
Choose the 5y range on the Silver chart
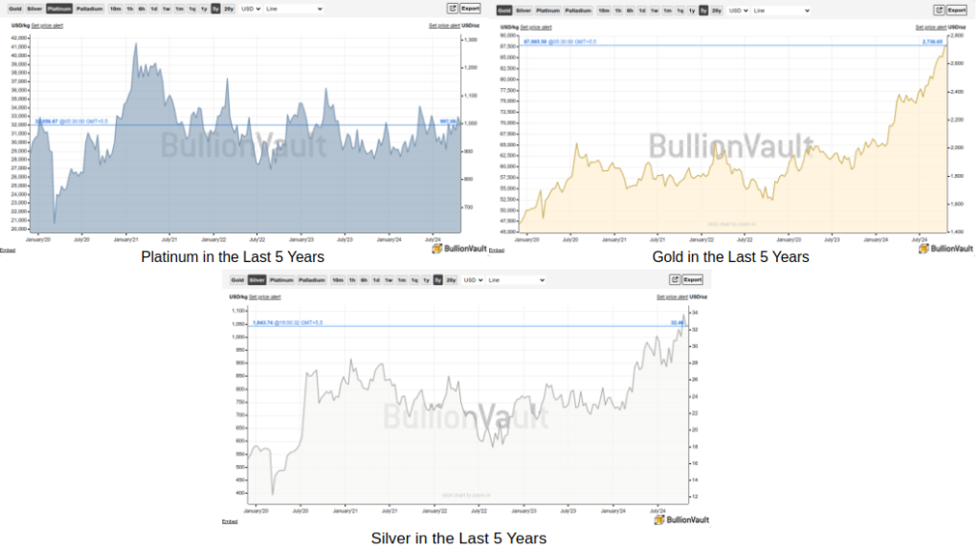[x=438, y=280]
